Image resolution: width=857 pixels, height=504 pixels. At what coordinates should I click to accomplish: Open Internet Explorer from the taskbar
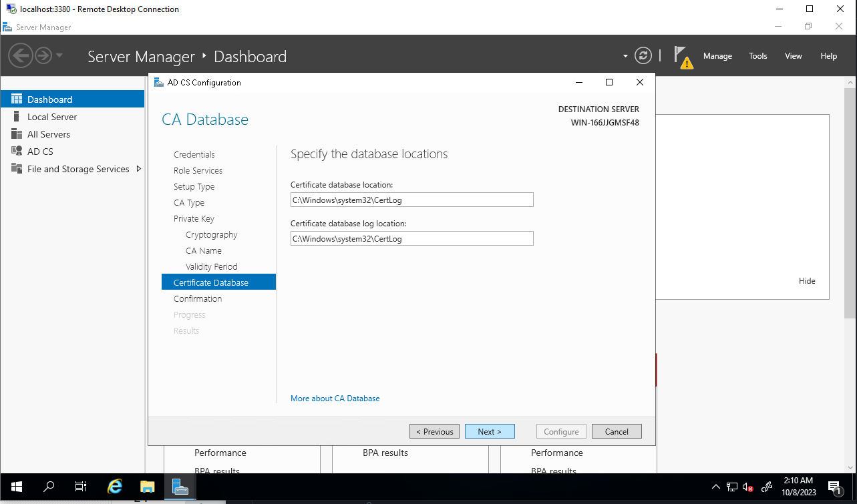pos(115,487)
